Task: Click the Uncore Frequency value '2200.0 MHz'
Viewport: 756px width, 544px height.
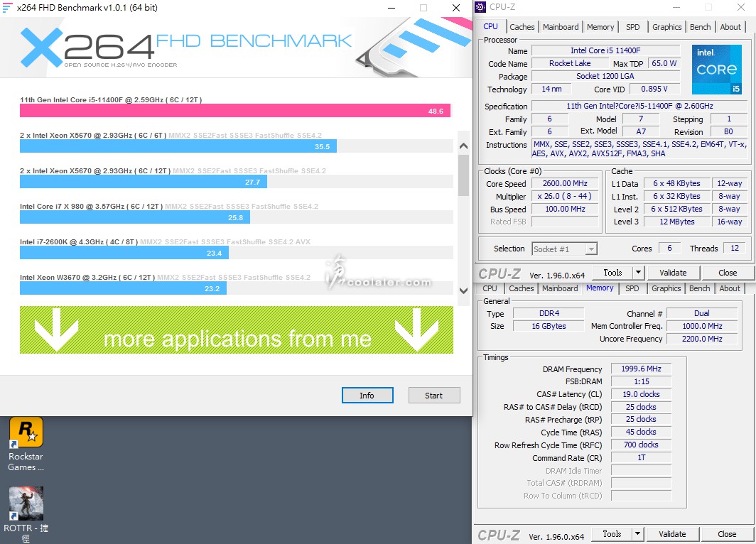Action: 702,339
